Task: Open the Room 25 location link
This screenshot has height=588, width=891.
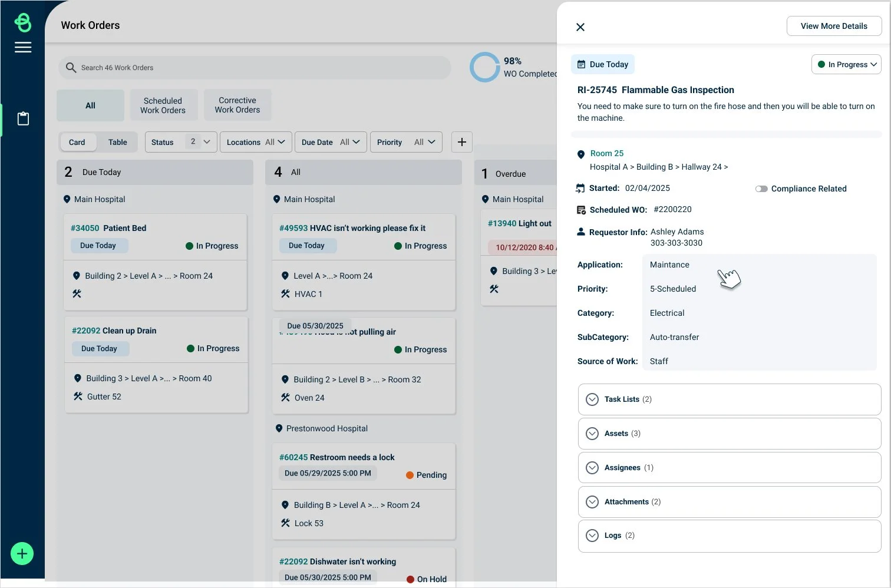Action: [x=607, y=153]
